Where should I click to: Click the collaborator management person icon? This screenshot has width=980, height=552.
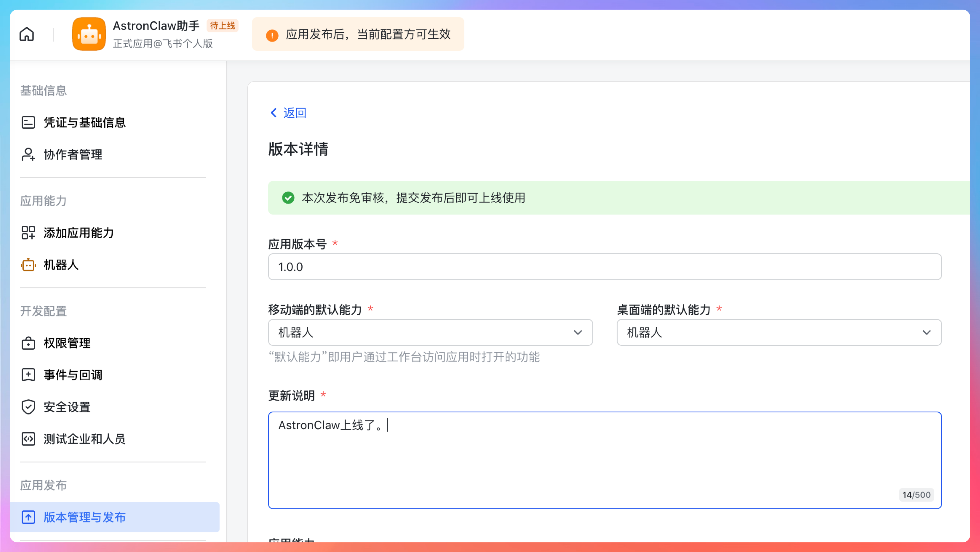click(28, 154)
